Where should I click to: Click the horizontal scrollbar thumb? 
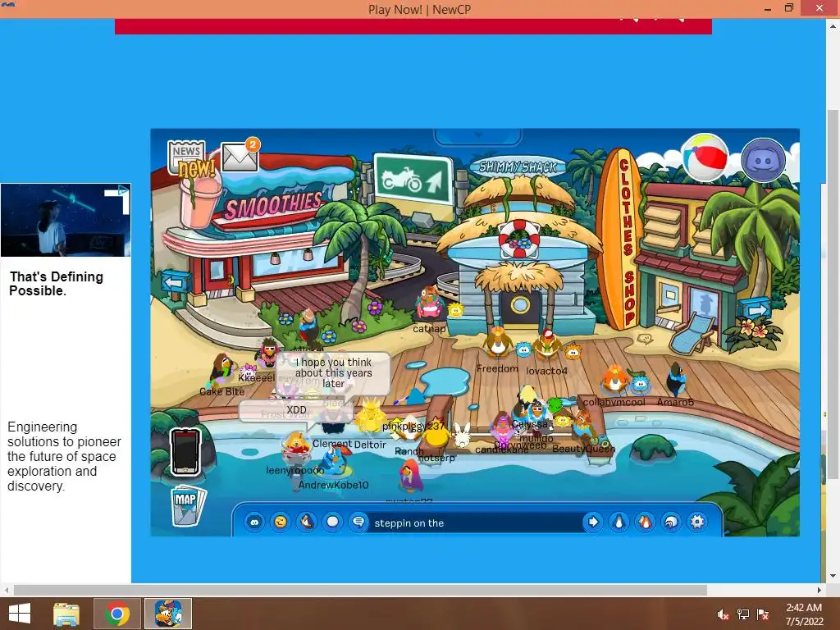point(361,590)
